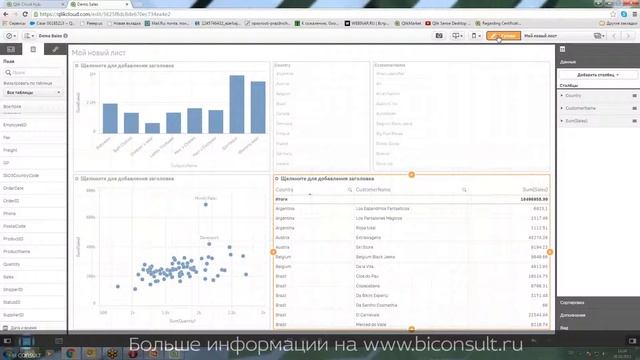Select the ProductID field

click(x=33, y=239)
